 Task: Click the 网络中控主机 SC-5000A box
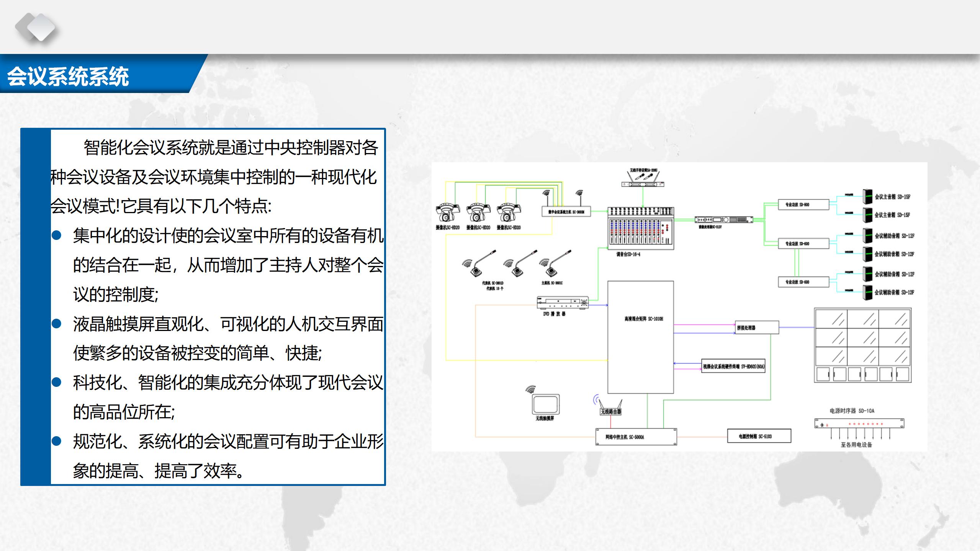(x=636, y=437)
